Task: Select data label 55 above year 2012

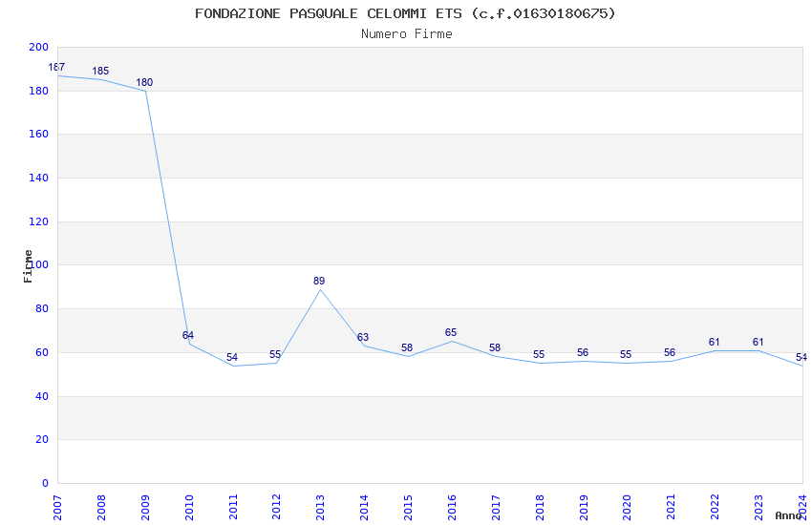Action: tap(275, 354)
